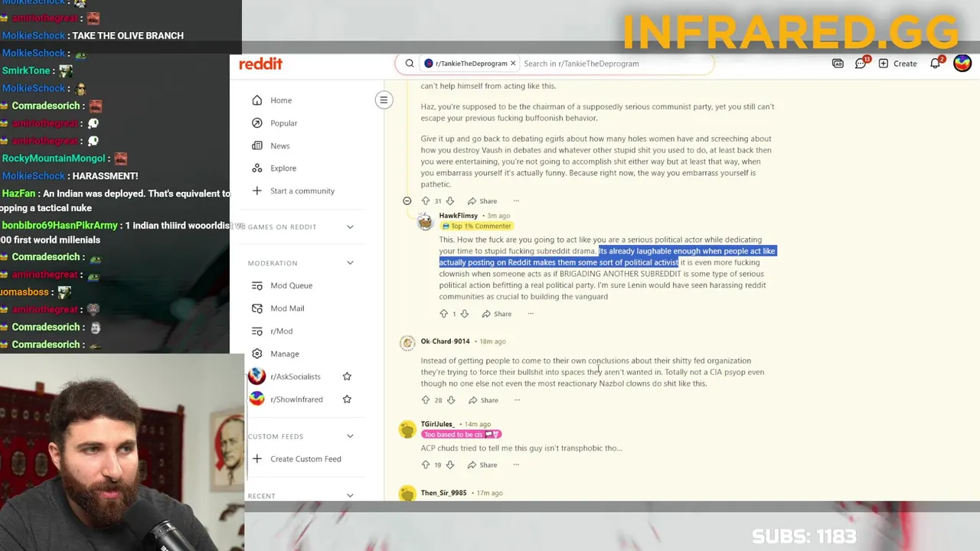Screen dimensions: 980x551
Task: Upvote the comment with 31 points
Action: [426, 201]
